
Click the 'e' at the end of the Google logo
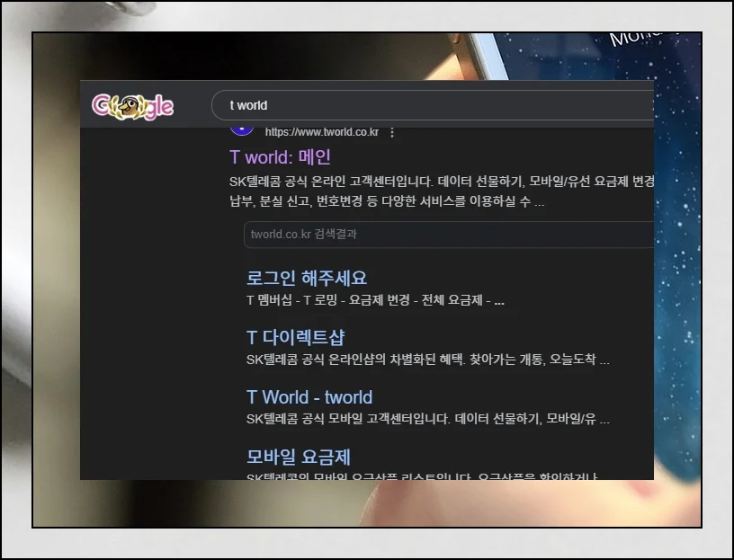click(166, 105)
